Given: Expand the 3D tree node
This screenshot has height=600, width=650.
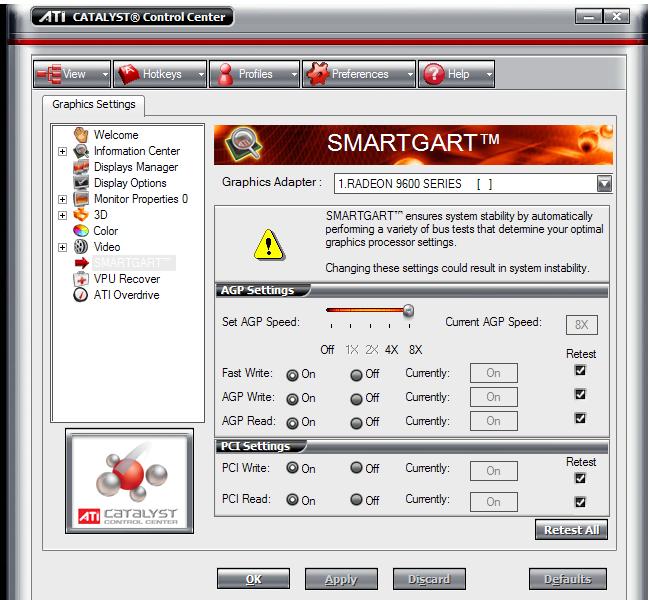Looking at the screenshot, I should click(x=62, y=215).
